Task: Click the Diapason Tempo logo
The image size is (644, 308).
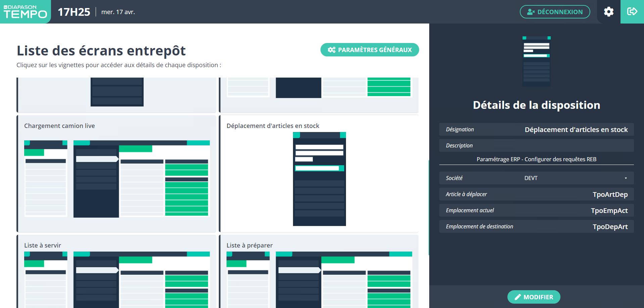Action: (x=25, y=12)
